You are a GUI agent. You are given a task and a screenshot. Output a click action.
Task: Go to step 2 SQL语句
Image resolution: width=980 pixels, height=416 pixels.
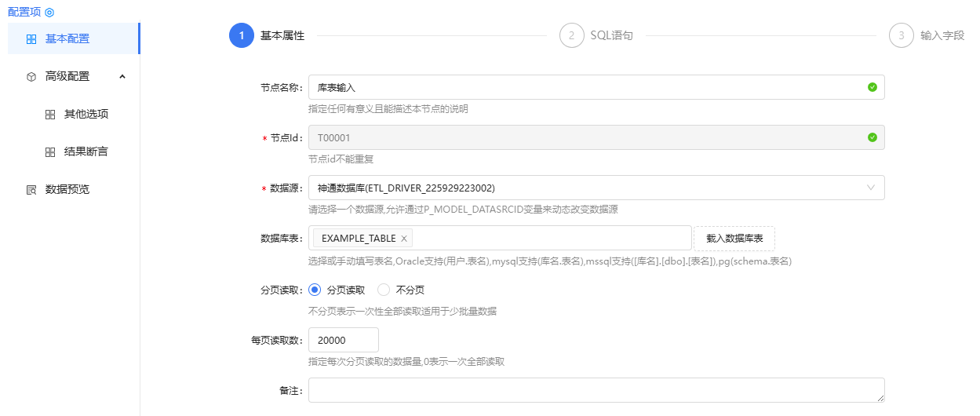(596, 35)
